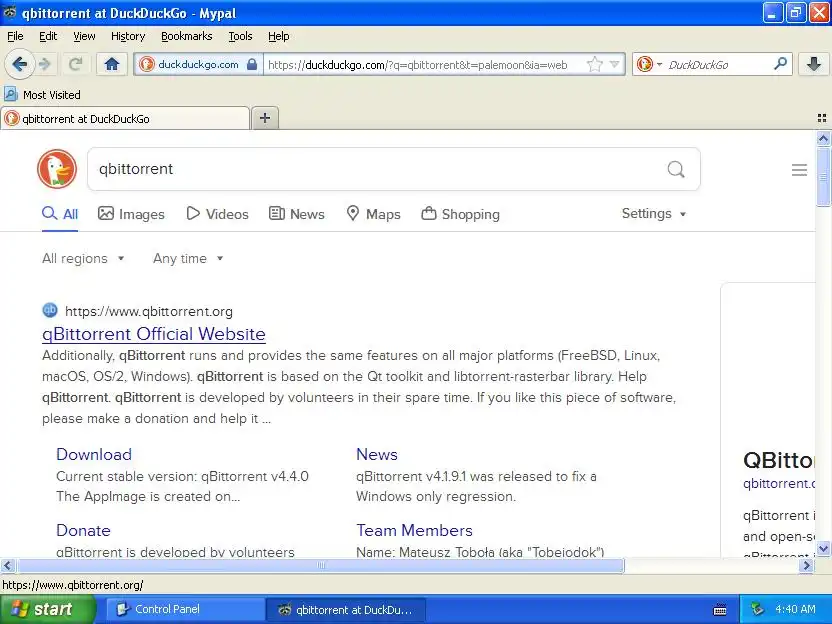Open the View menu
Viewport: 832px width, 624px height.
tap(84, 36)
